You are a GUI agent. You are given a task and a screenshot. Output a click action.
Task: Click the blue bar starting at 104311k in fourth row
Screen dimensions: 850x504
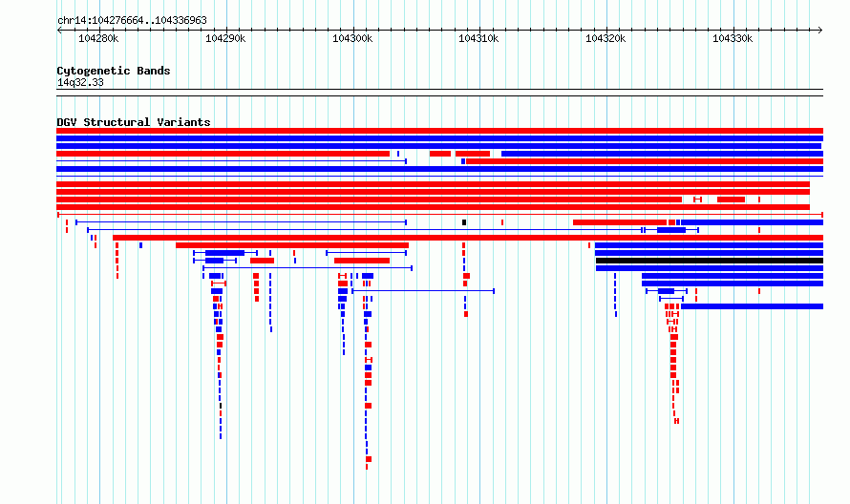[x=662, y=154]
